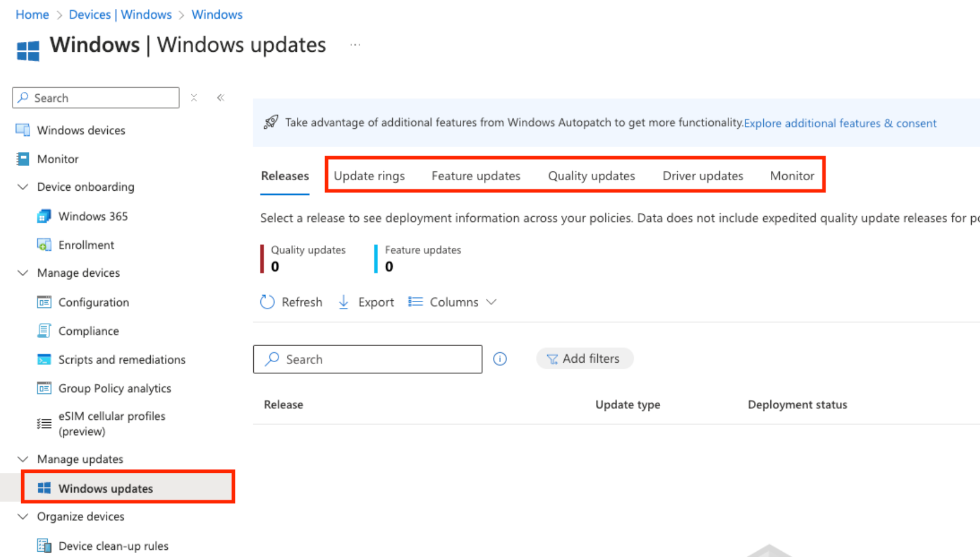Select Configuration menu entry

pyautogui.click(x=94, y=302)
